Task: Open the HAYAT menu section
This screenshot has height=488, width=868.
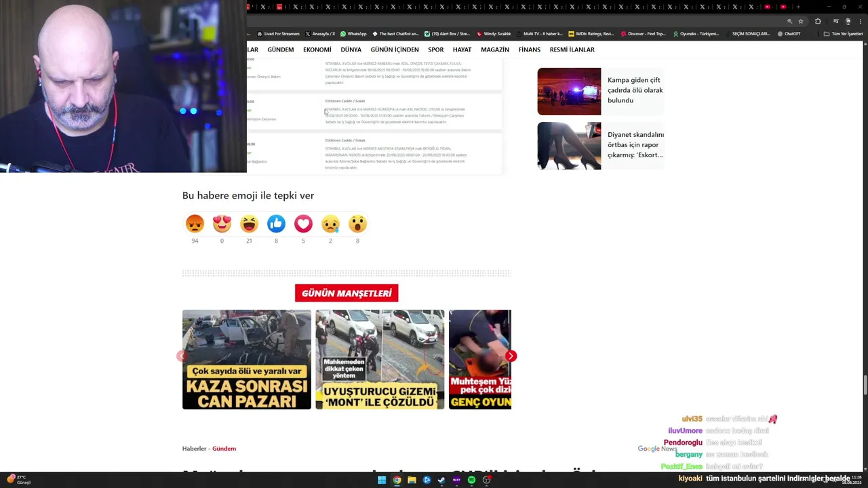Action: pyautogui.click(x=462, y=49)
